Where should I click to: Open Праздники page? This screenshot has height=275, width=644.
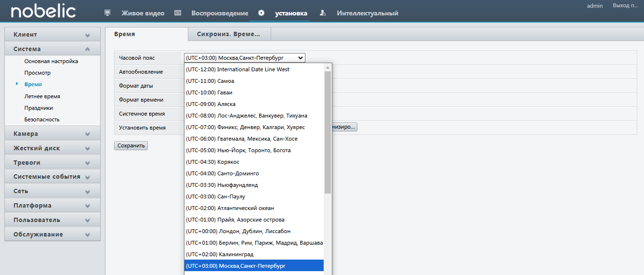[x=39, y=108]
